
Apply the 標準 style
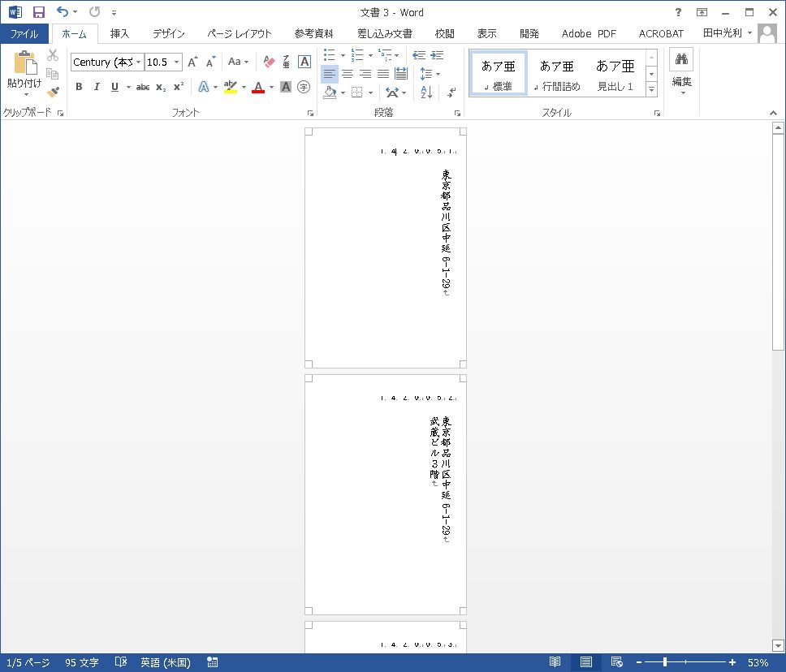point(499,74)
